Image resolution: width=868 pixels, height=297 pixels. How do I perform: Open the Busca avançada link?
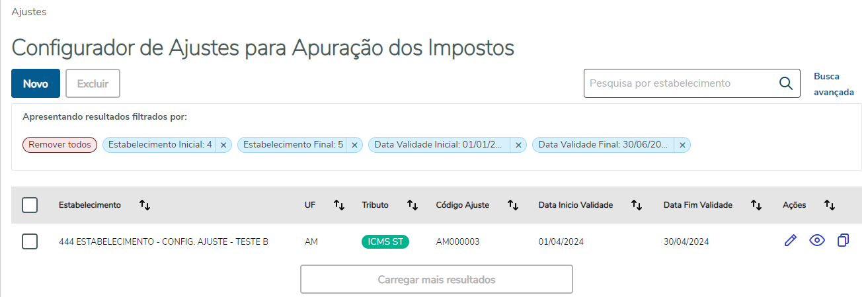(834, 84)
